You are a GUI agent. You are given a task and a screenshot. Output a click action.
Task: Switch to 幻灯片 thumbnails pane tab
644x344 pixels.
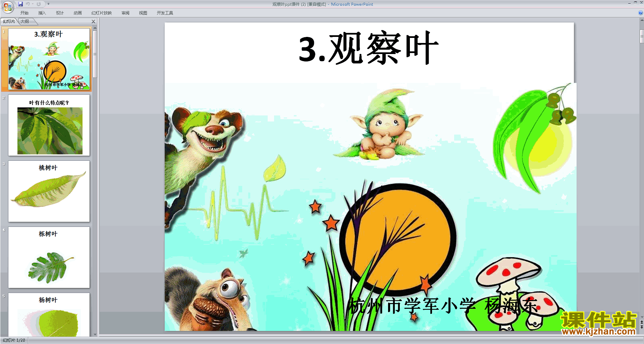(9, 21)
